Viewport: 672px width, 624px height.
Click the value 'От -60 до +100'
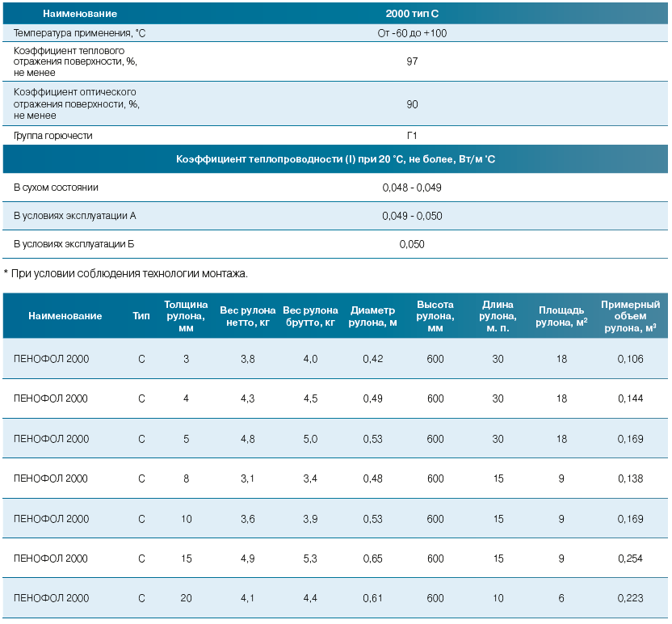[412, 33]
